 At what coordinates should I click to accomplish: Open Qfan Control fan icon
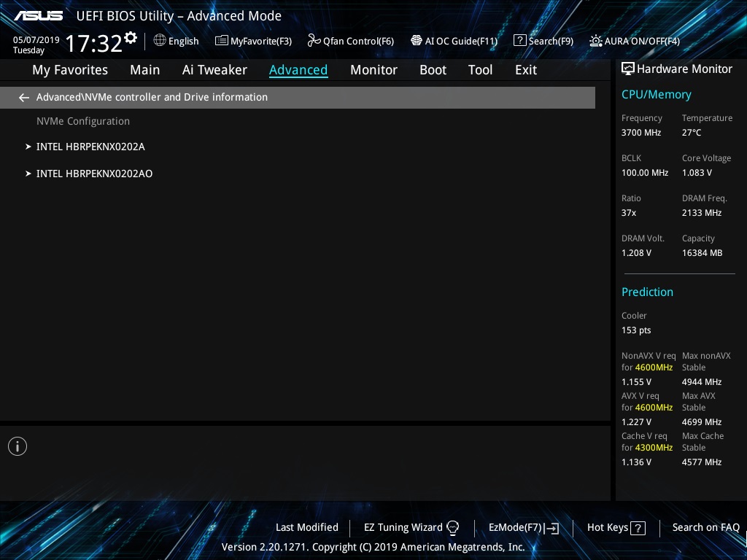(314, 41)
